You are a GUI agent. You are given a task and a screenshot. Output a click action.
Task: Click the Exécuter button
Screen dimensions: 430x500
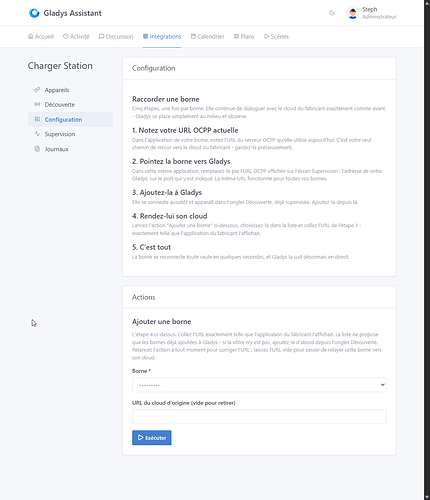pos(152,438)
